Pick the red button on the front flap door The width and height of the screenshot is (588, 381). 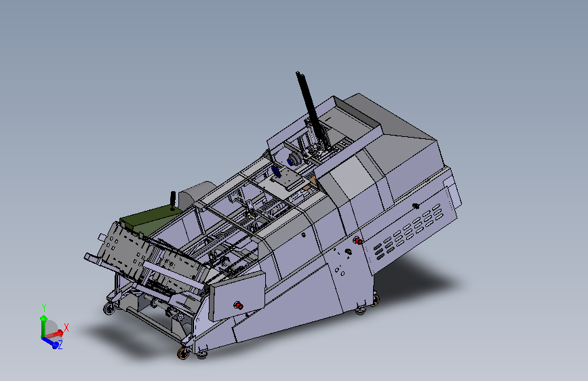(238, 306)
